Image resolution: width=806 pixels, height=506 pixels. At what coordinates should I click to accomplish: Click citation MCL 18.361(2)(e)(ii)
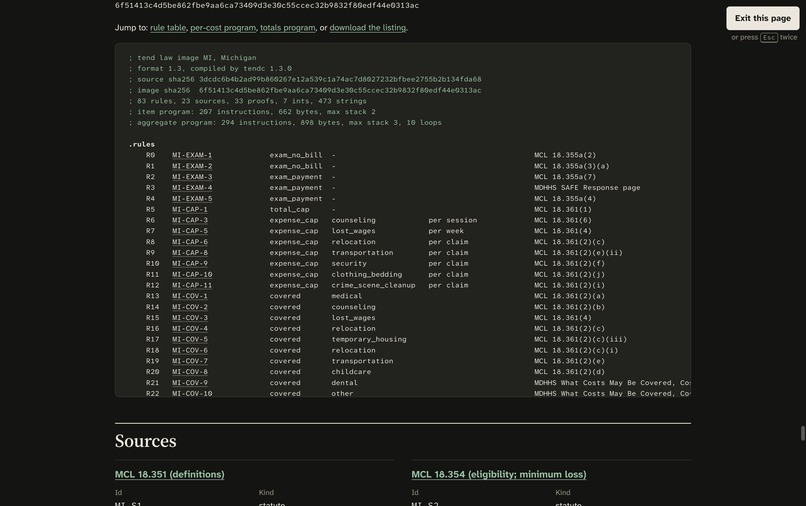point(578,252)
